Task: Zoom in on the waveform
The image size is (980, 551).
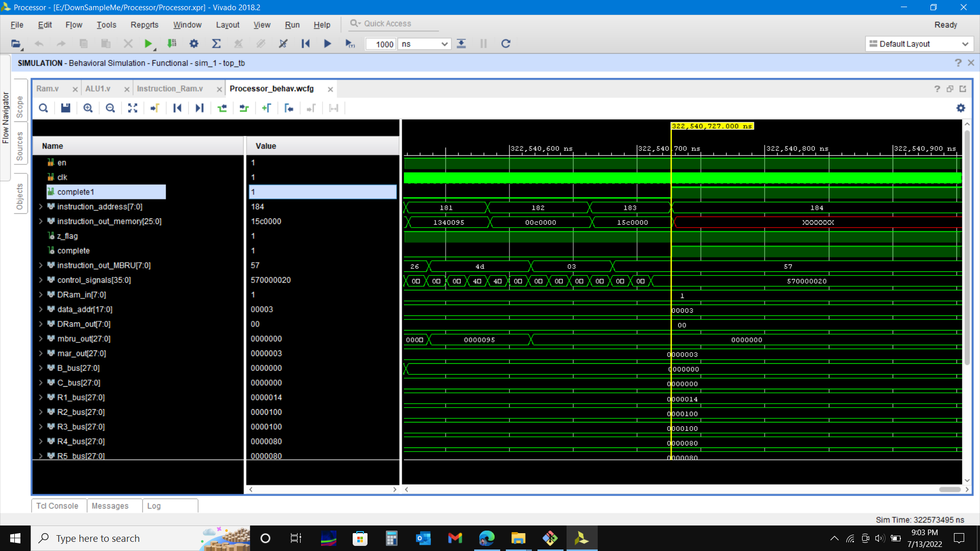Action: 88,108
